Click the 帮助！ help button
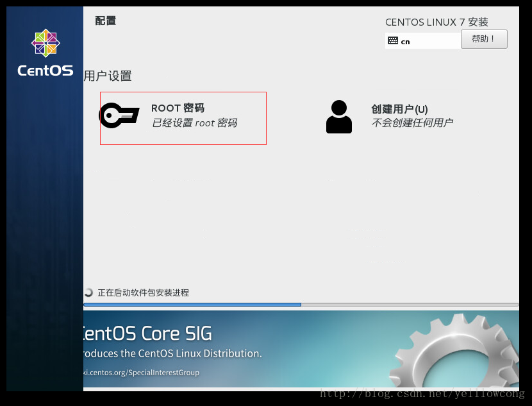 point(484,39)
